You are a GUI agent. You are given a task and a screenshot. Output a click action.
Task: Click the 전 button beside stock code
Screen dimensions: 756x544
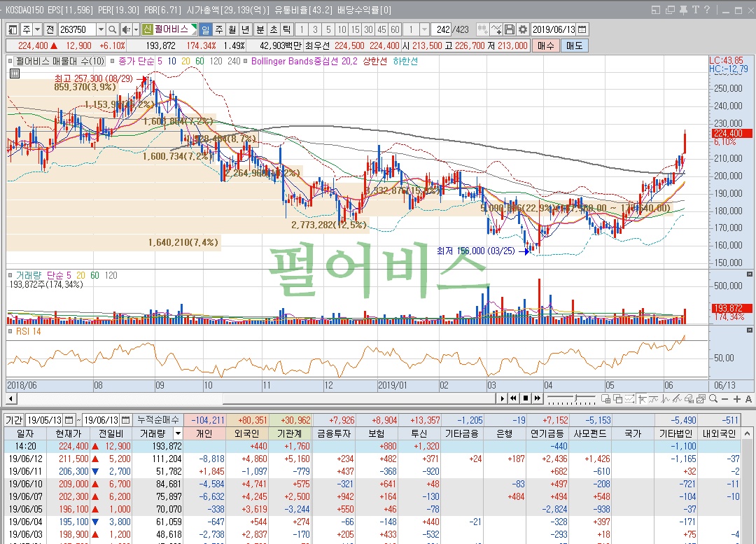point(50,29)
